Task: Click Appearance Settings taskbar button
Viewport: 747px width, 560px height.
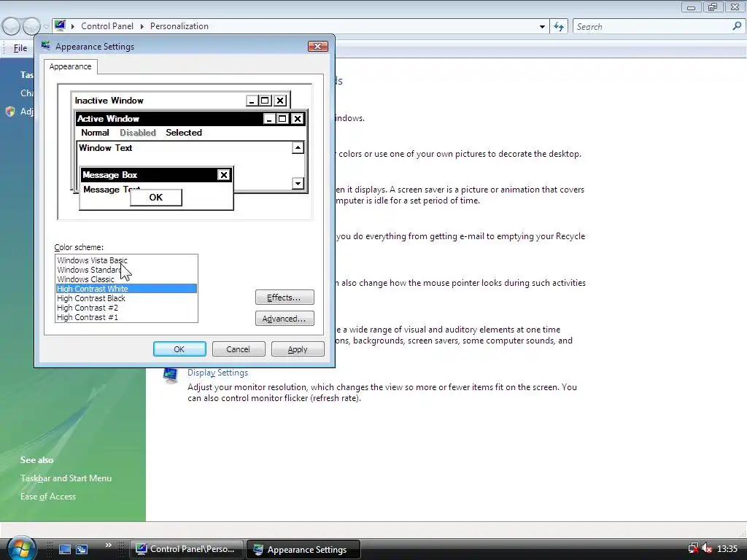Action: pos(303,549)
